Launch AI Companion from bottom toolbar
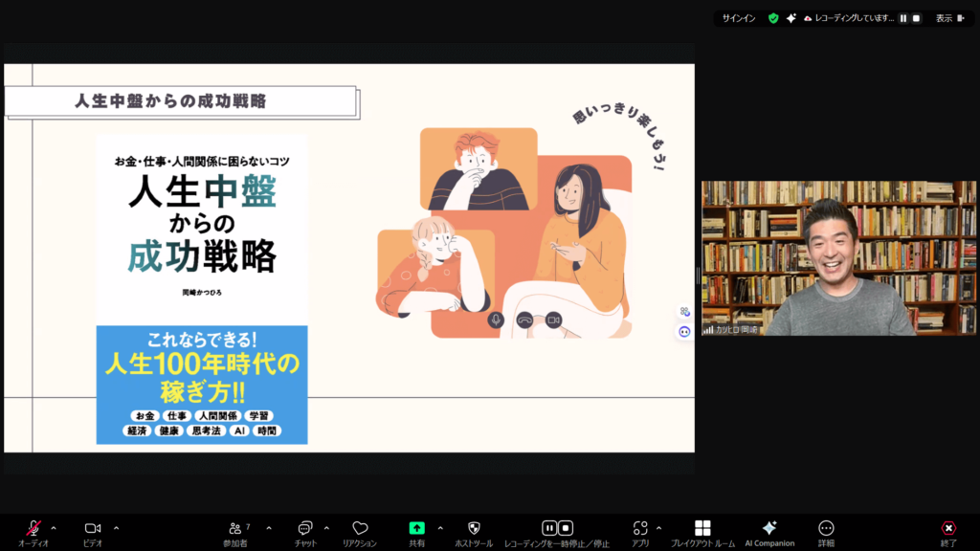The width and height of the screenshot is (980, 551). (x=768, y=529)
